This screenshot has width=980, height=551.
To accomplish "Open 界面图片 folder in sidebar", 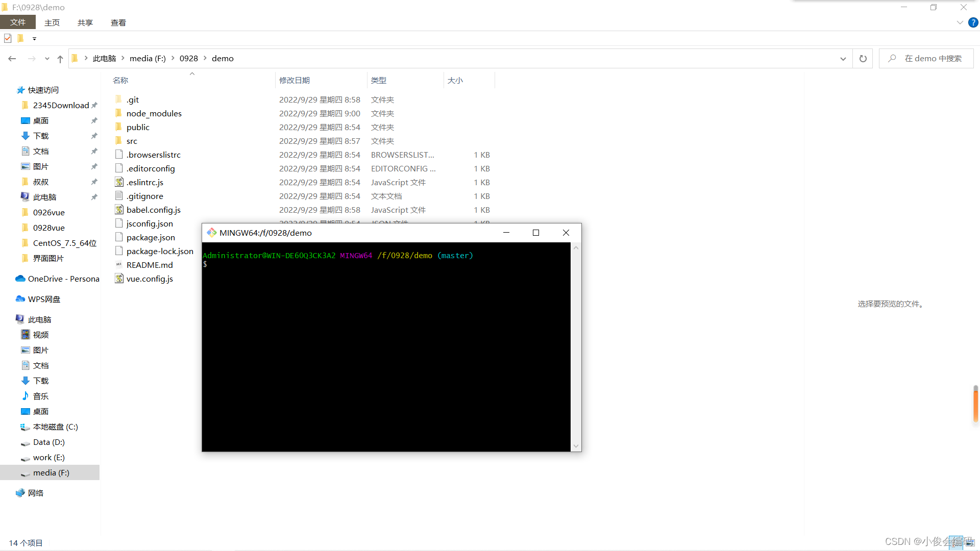I will tap(43, 258).
